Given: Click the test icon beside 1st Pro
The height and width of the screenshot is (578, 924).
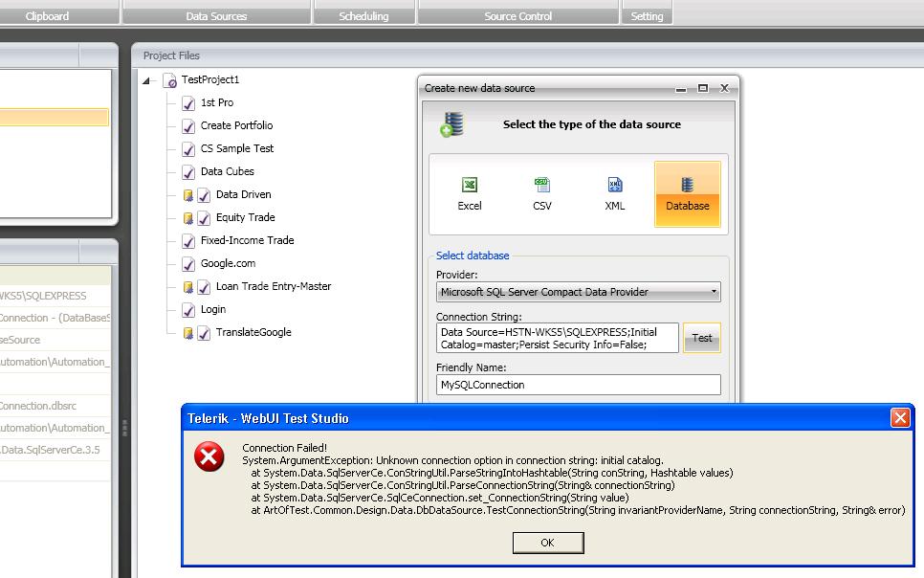Looking at the screenshot, I should 188,103.
